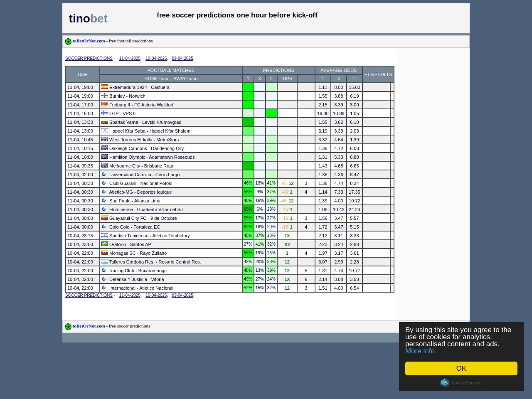Click the Paraguay flag next to Sportivo Trinidense match
532x399 pixels.
click(x=105, y=235)
